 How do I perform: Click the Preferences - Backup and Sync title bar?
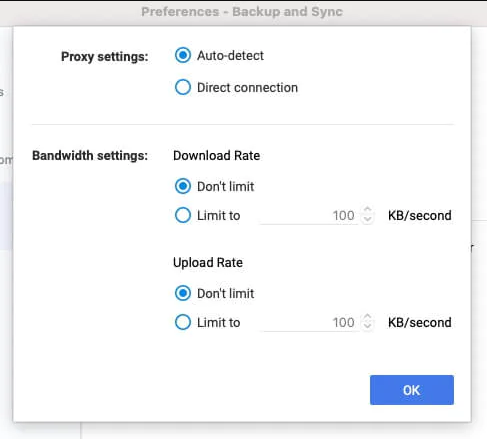(242, 12)
